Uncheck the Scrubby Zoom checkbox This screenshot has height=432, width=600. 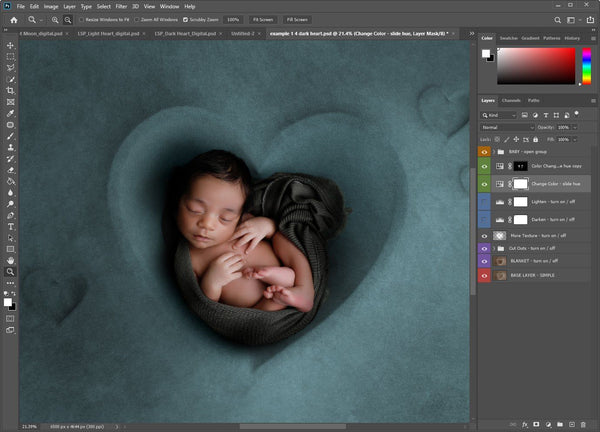click(185, 19)
